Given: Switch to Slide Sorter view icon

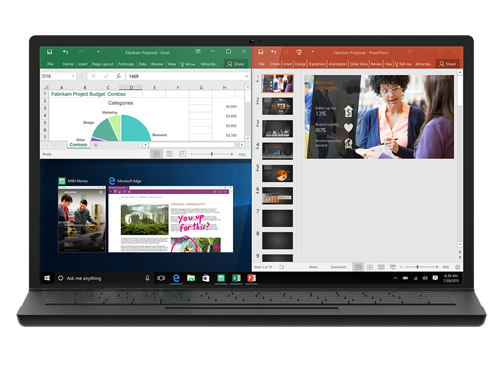Looking at the screenshot, I should 370,267.
